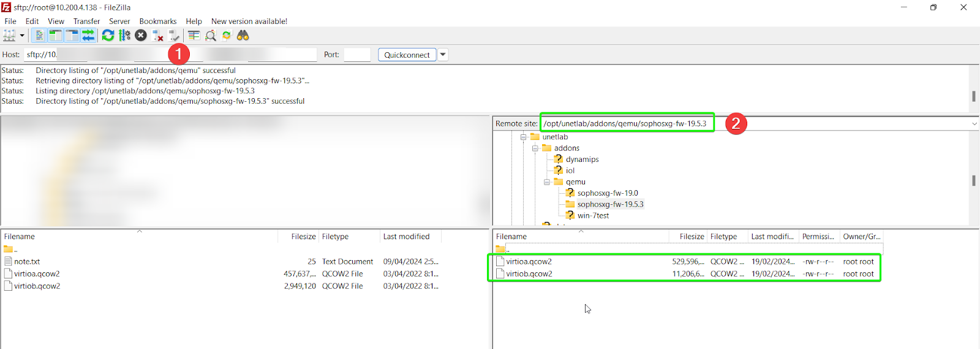
Task: Open the Bookmarks menu
Action: [x=158, y=21]
